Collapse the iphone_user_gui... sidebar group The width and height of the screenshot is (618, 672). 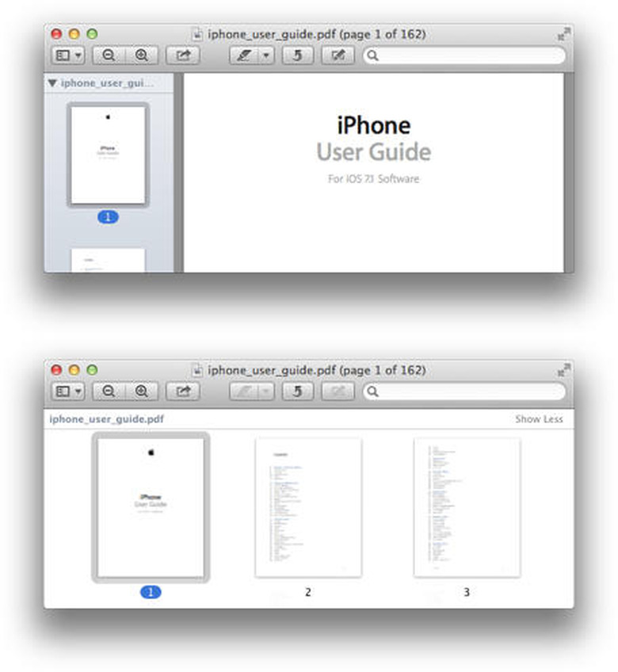[x=52, y=82]
